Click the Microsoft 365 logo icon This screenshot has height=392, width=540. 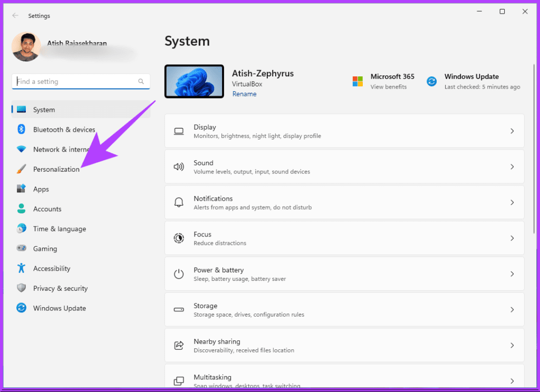tap(358, 81)
